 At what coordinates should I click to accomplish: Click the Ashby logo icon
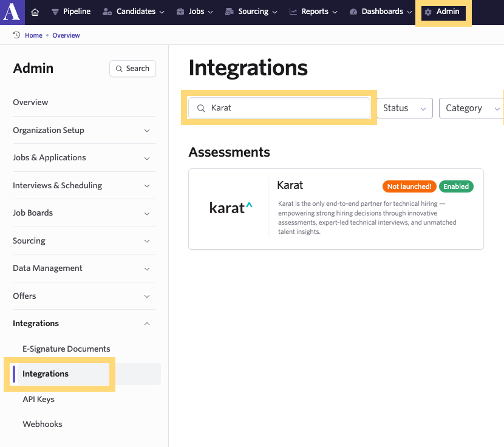(12, 12)
